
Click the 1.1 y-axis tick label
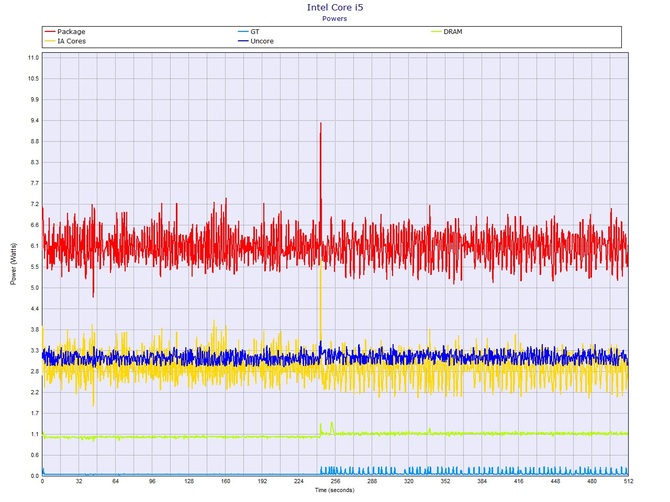pyautogui.click(x=35, y=434)
